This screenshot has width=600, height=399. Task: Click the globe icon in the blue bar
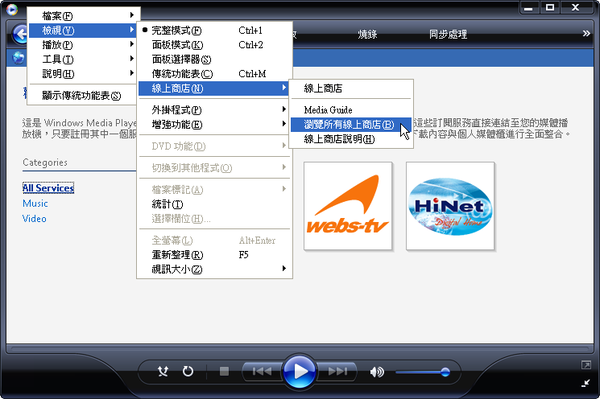[x=18, y=58]
